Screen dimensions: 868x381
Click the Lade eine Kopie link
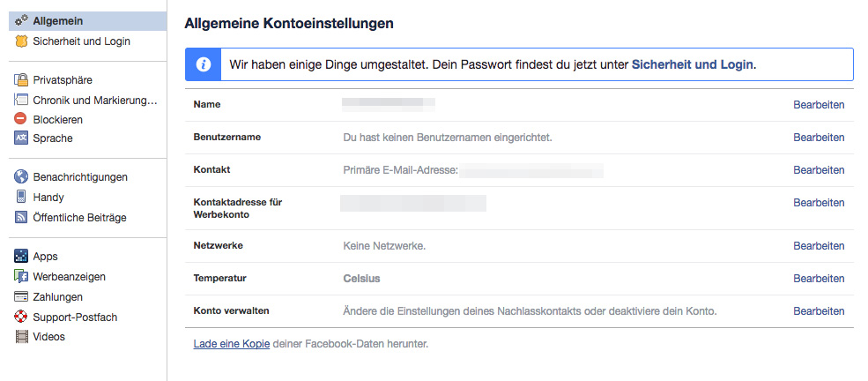click(231, 344)
